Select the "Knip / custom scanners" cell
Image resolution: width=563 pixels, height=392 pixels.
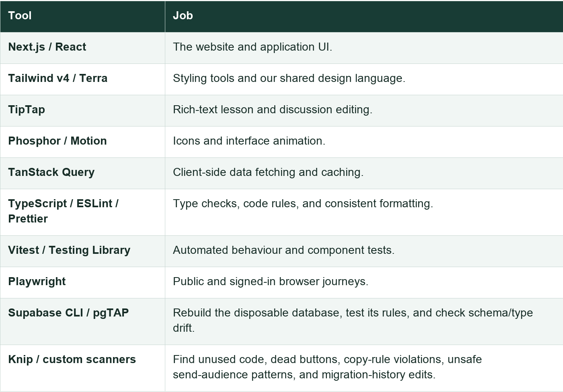[82, 368]
